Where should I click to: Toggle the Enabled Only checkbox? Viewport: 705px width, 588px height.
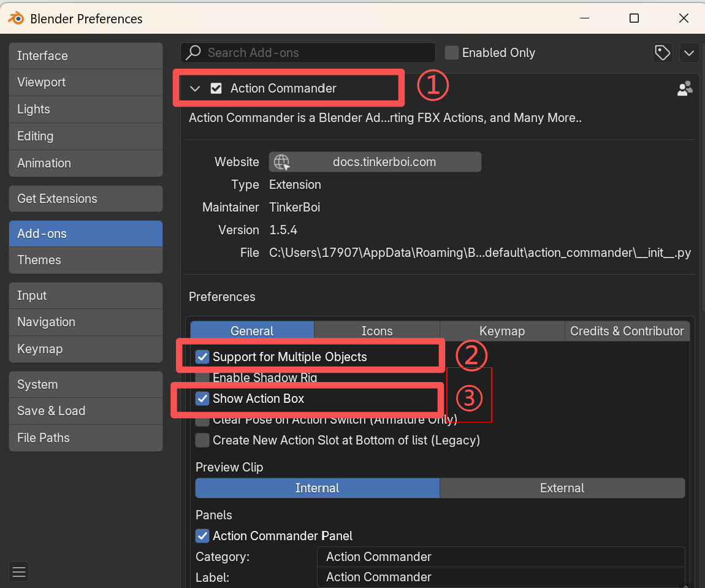(x=451, y=53)
